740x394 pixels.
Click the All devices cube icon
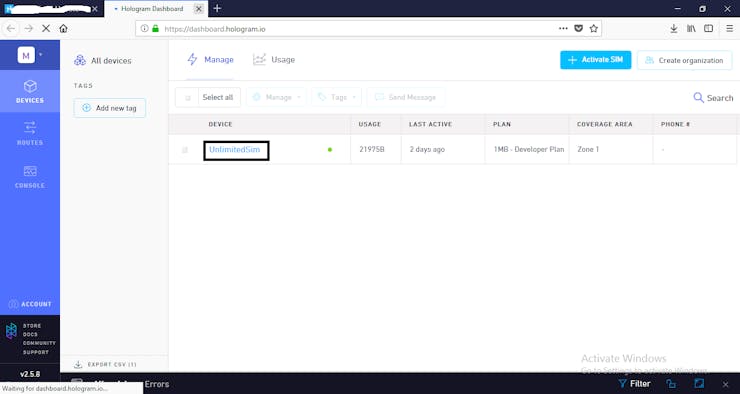pos(80,60)
